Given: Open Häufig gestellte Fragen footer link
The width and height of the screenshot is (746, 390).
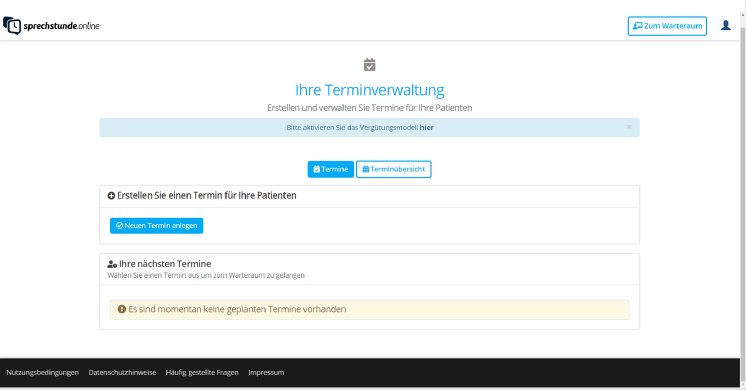Looking at the screenshot, I should pyautogui.click(x=202, y=372).
